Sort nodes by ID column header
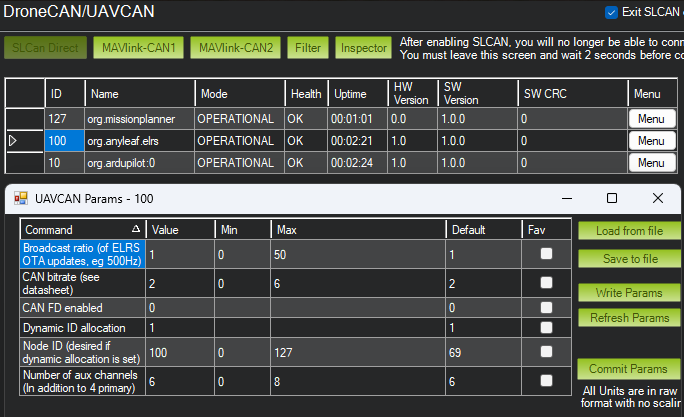This screenshot has height=417, width=684. pyautogui.click(x=65, y=93)
